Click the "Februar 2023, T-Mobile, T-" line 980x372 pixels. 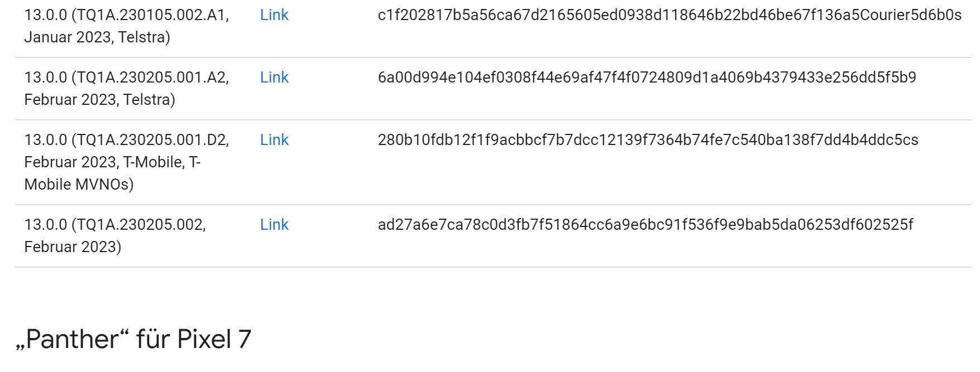tap(112, 162)
